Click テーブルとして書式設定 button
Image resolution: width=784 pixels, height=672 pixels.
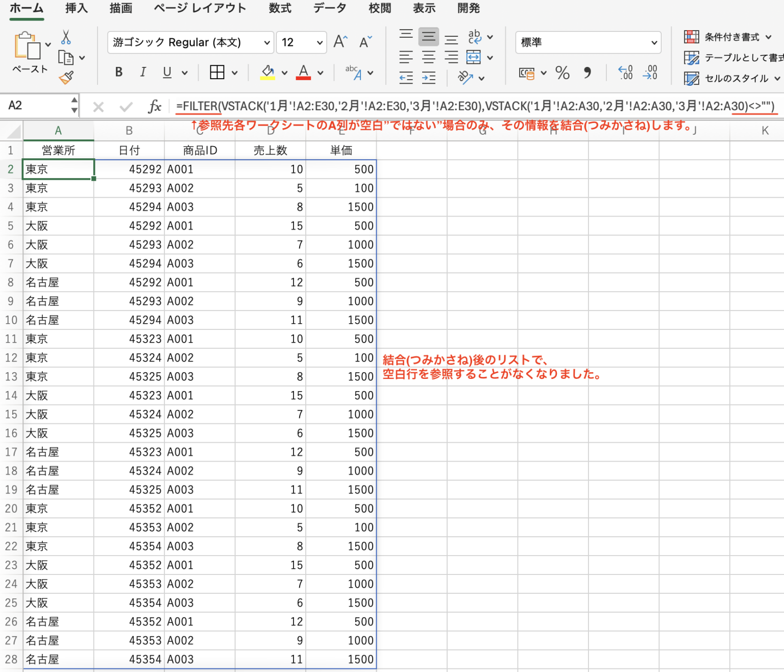733,58
